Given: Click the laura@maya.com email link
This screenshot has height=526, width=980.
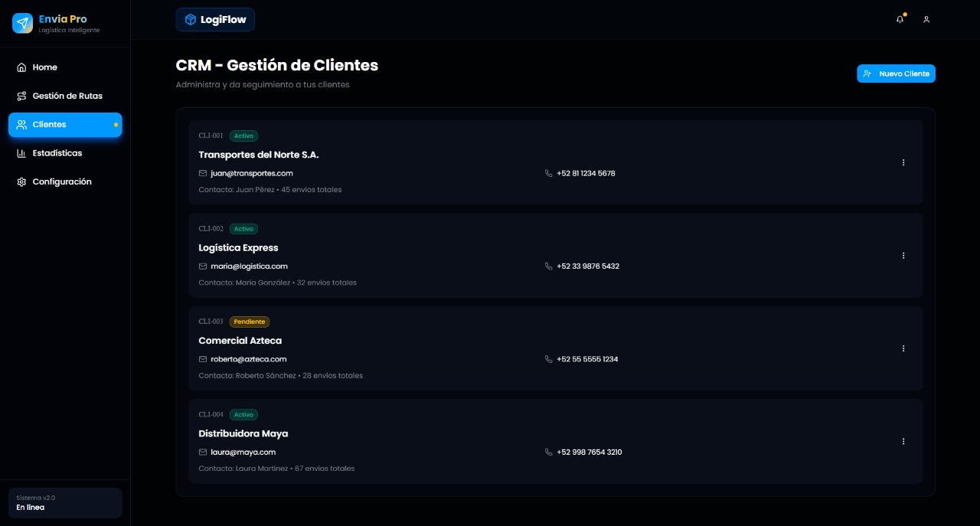Looking at the screenshot, I should [243, 452].
